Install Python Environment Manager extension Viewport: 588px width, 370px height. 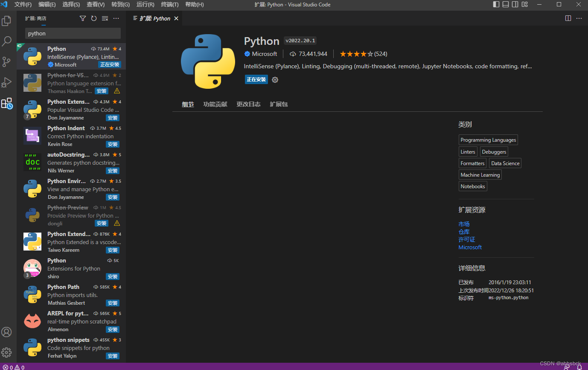[113, 197]
